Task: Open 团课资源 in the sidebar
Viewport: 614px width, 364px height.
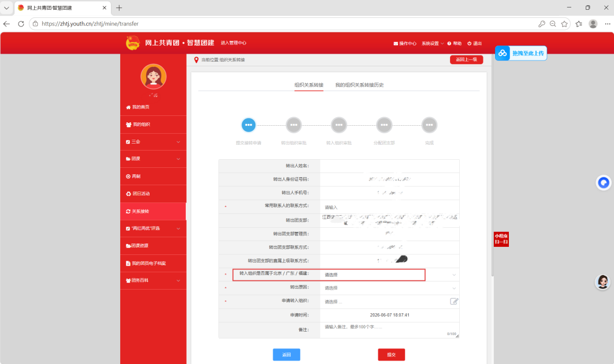Action: click(x=153, y=246)
